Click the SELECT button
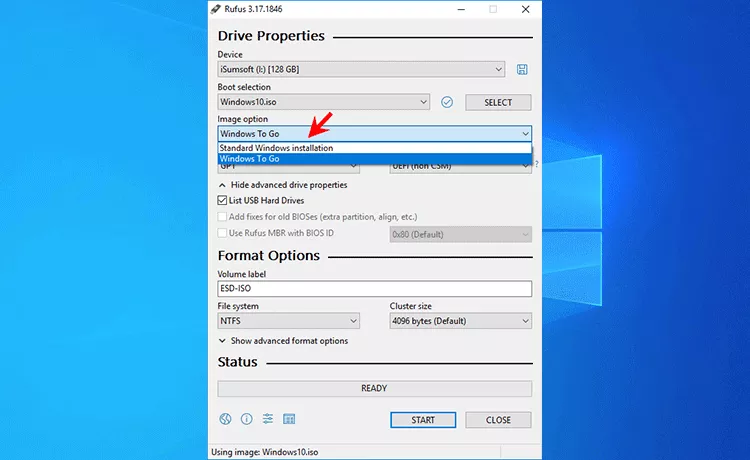The height and width of the screenshot is (460, 750). pos(497,102)
